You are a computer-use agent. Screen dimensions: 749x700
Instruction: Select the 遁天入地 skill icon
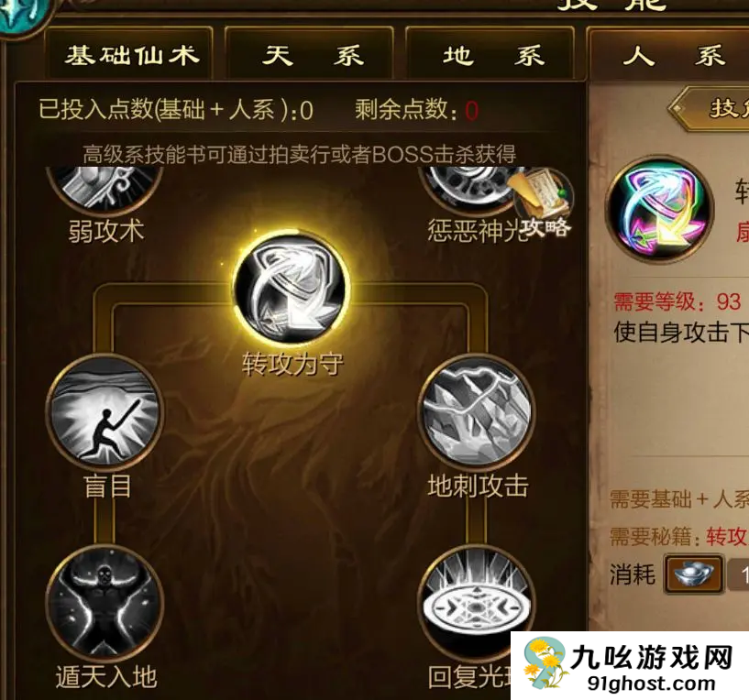tap(105, 603)
